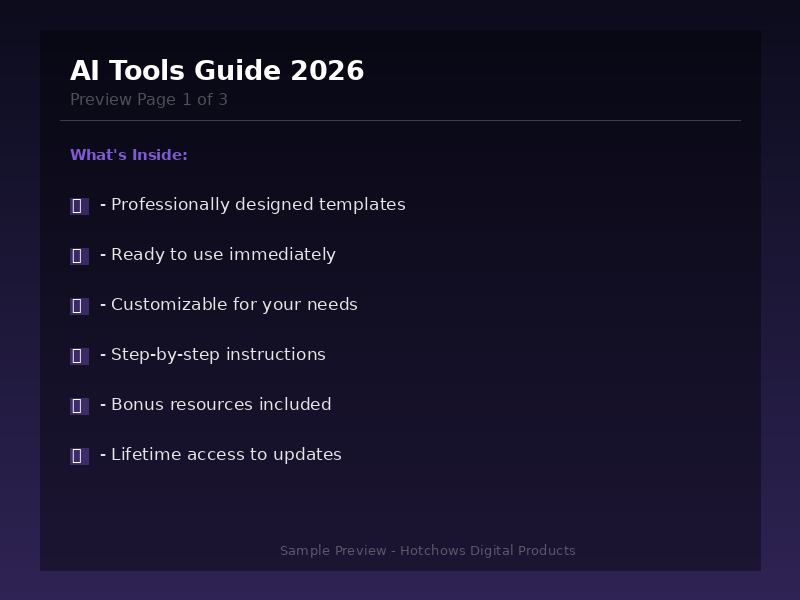Click the icon next to Ready to use immediately
The width and height of the screenshot is (800, 600).
(x=79, y=256)
